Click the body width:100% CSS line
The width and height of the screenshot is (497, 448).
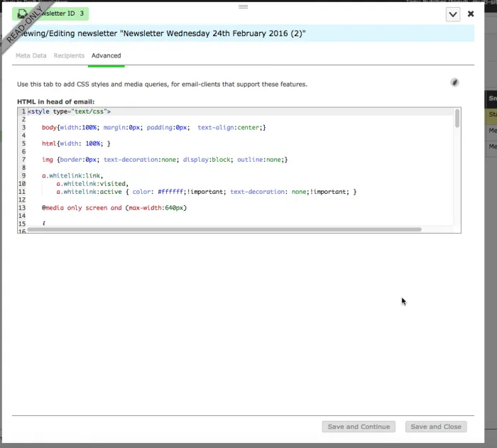tap(154, 128)
